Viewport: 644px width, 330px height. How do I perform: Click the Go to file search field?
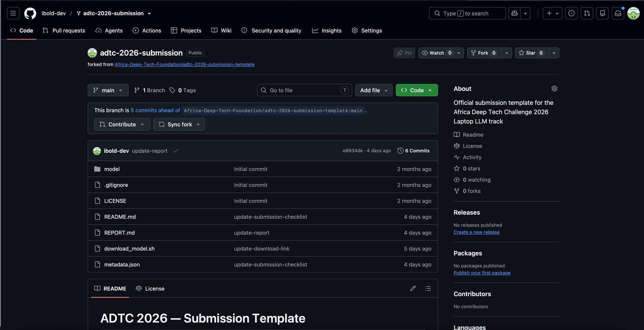point(305,90)
